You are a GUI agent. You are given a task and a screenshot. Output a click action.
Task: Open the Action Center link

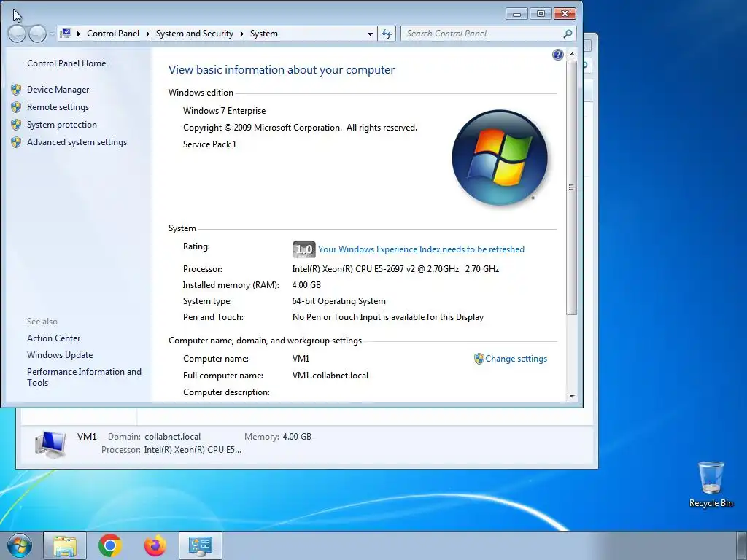click(x=54, y=338)
